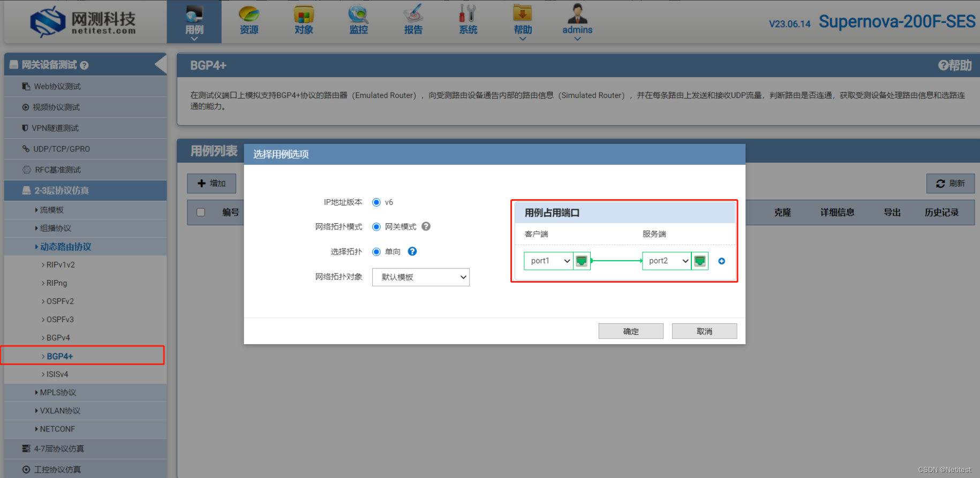Click help icon next to 网关设备测试
The height and width of the screenshot is (478, 980).
click(85, 65)
